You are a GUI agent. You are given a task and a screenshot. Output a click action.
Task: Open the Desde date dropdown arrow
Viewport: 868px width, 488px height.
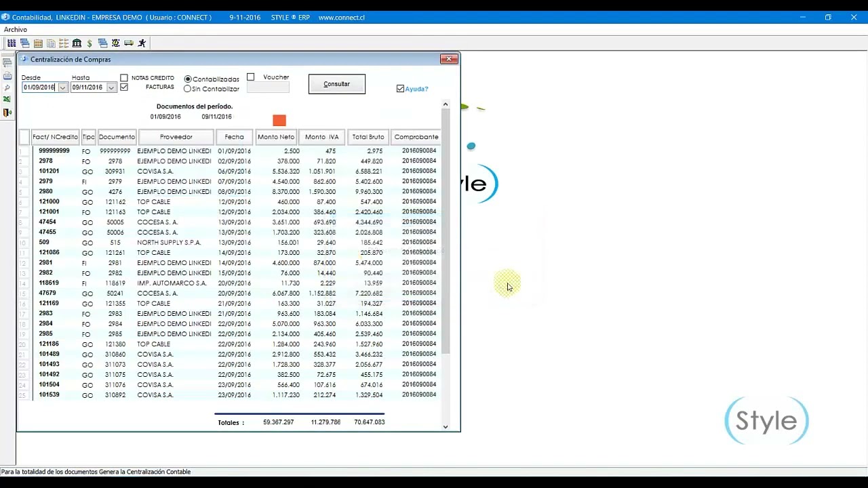pos(62,87)
